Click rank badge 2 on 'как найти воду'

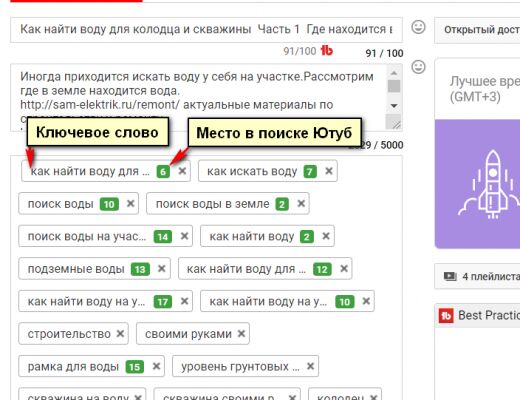307,237
